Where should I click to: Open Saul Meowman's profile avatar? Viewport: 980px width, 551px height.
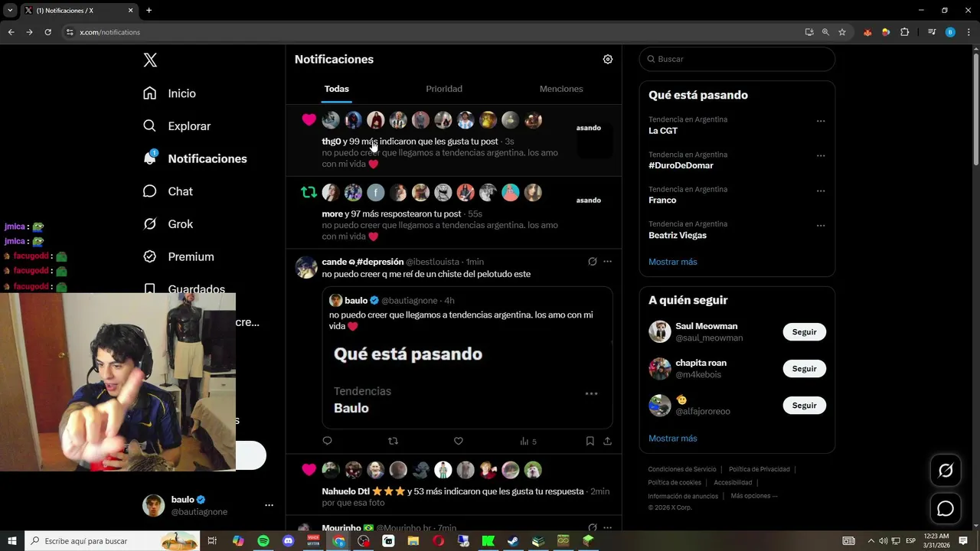tap(660, 332)
